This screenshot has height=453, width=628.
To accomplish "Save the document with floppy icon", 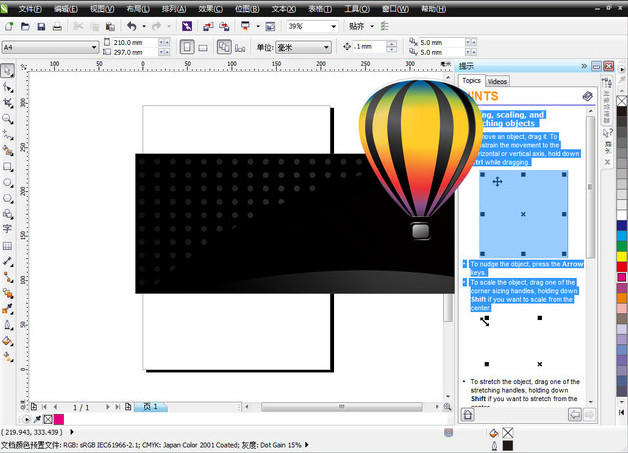I will (x=41, y=26).
